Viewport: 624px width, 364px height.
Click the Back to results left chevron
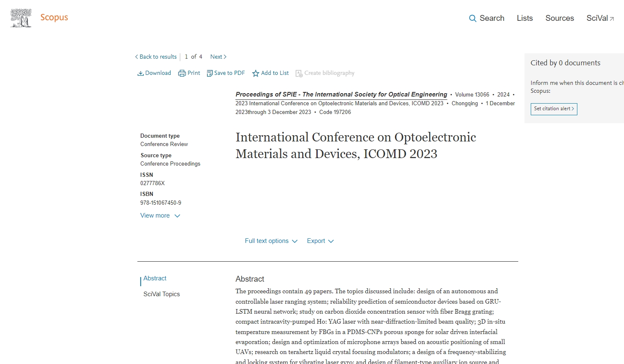click(137, 57)
